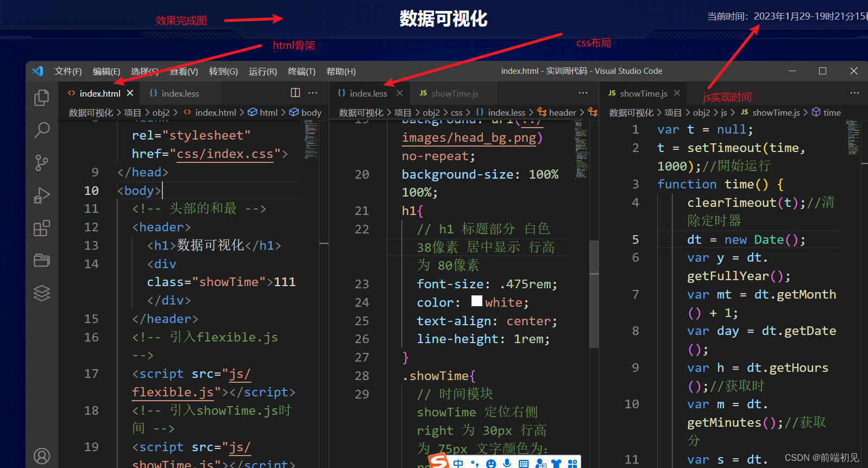The width and height of the screenshot is (868, 468).
Task: Open the 帮助(H) menu
Action: (341, 71)
